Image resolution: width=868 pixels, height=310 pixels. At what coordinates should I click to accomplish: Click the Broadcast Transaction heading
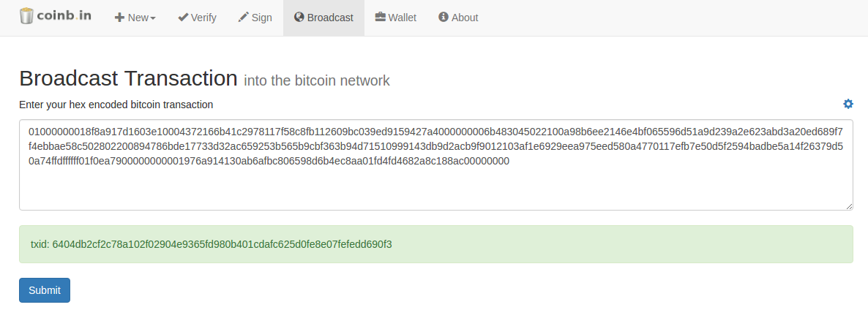128,78
